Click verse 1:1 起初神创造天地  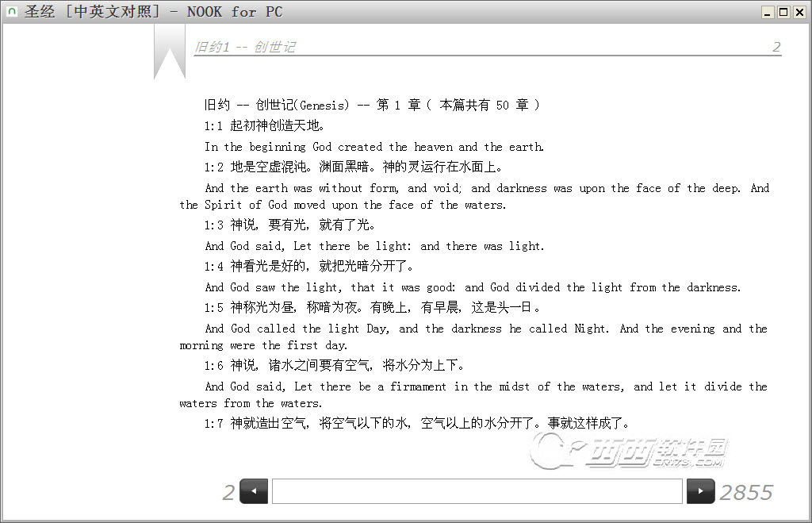pyautogui.click(x=265, y=125)
